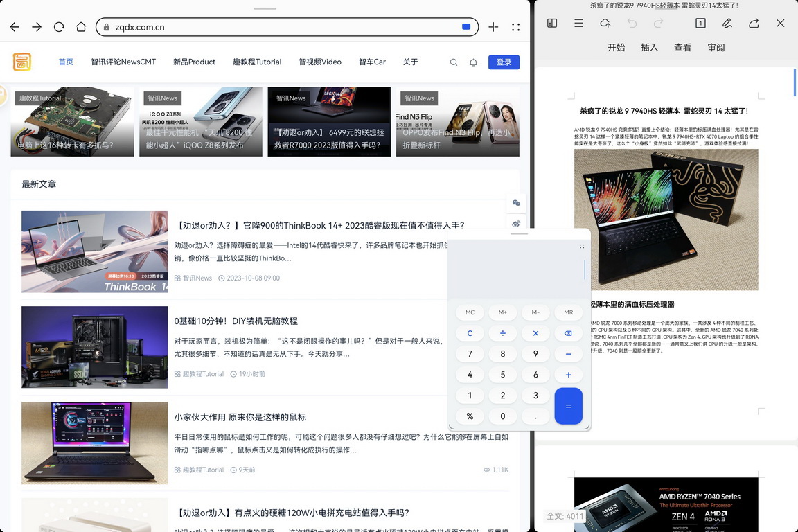Open the hard drive adapter card banner

(x=72, y=122)
